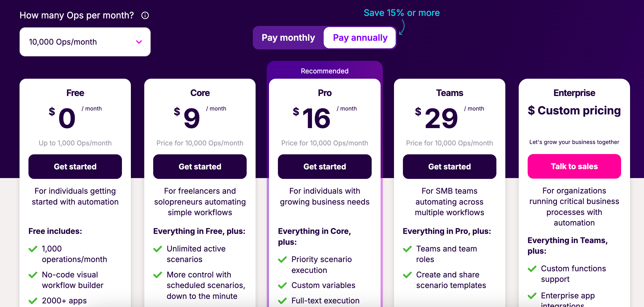Click the info icon beside Ops per month
This screenshot has height=307, width=644.
(145, 15)
